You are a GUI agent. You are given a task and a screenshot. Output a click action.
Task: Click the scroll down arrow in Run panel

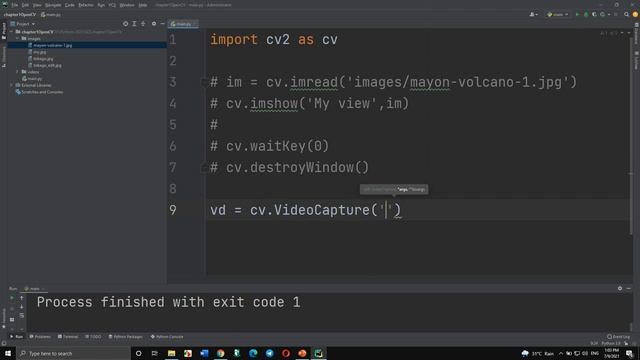tap(22, 307)
